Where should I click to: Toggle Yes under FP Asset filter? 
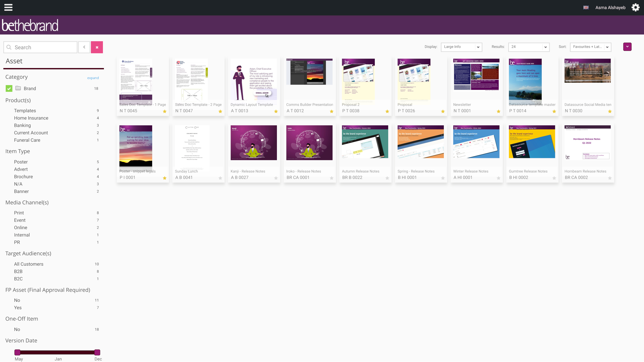click(x=18, y=308)
